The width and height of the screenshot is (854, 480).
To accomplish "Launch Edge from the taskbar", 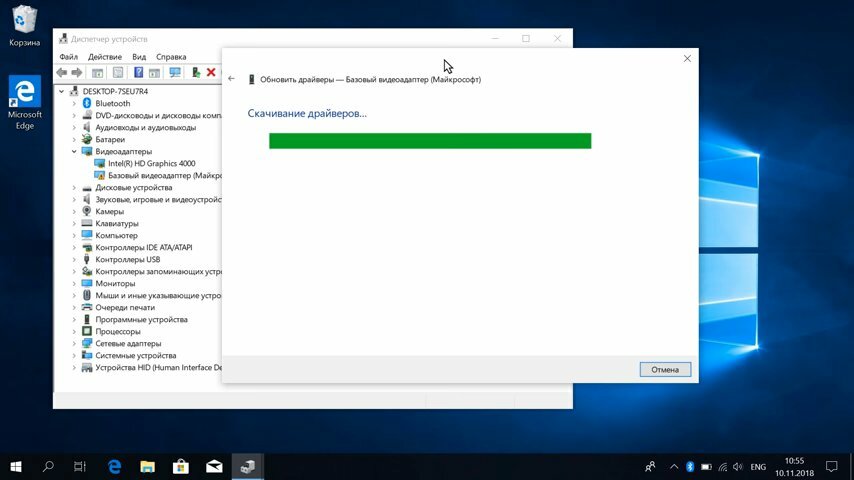I will pyautogui.click(x=114, y=466).
